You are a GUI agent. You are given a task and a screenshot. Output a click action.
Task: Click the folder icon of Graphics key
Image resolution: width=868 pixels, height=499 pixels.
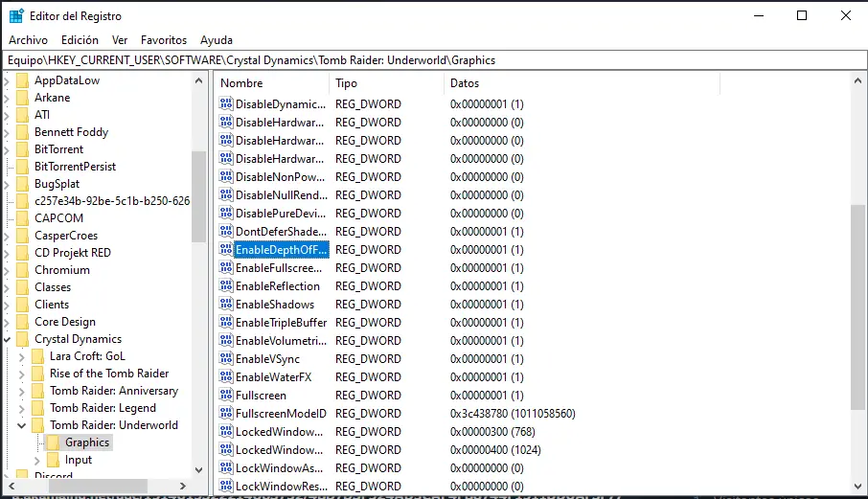[53, 442]
